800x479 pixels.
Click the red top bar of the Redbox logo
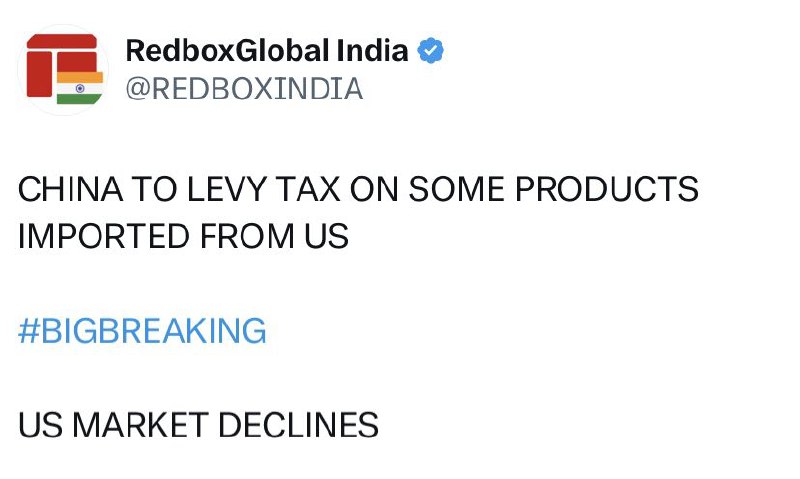click(x=62, y=41)
